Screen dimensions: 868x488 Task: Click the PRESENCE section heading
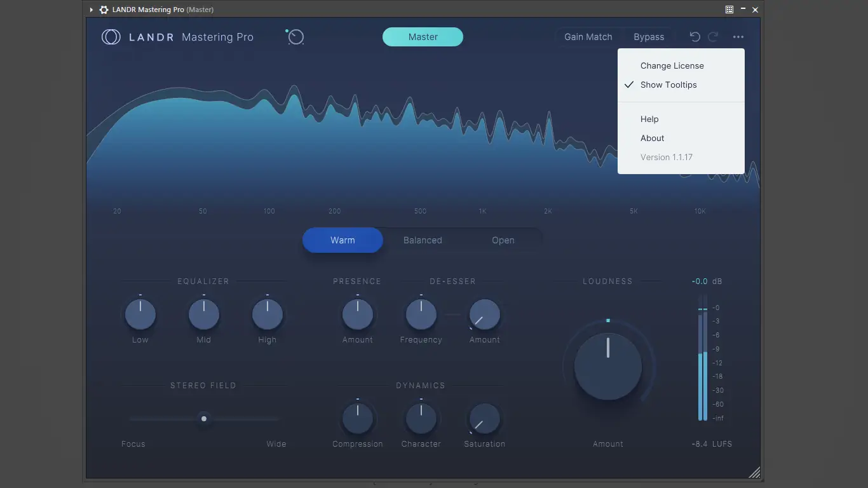pyautogui.click(x=357, y=281)
